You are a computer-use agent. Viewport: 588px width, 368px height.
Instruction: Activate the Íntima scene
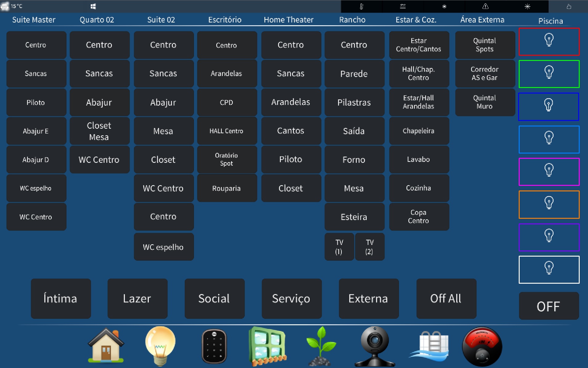click(61, 298)
